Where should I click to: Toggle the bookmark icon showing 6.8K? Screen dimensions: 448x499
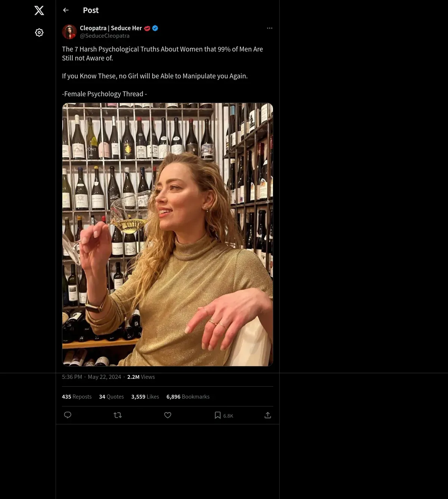pos(218,415)
